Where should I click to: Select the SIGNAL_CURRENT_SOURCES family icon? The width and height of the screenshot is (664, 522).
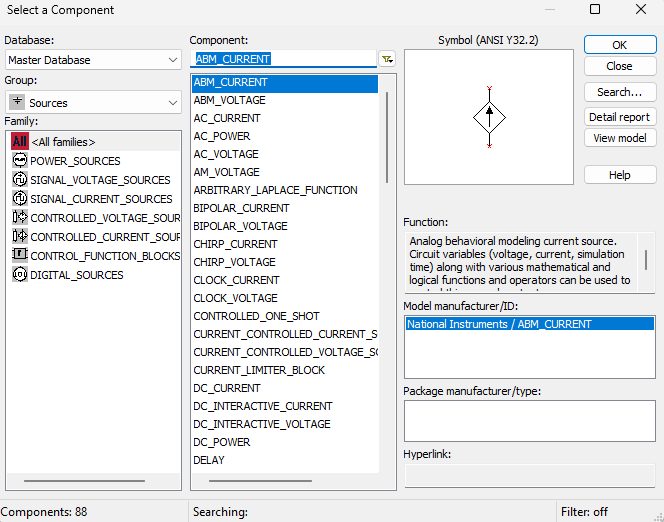19,199
